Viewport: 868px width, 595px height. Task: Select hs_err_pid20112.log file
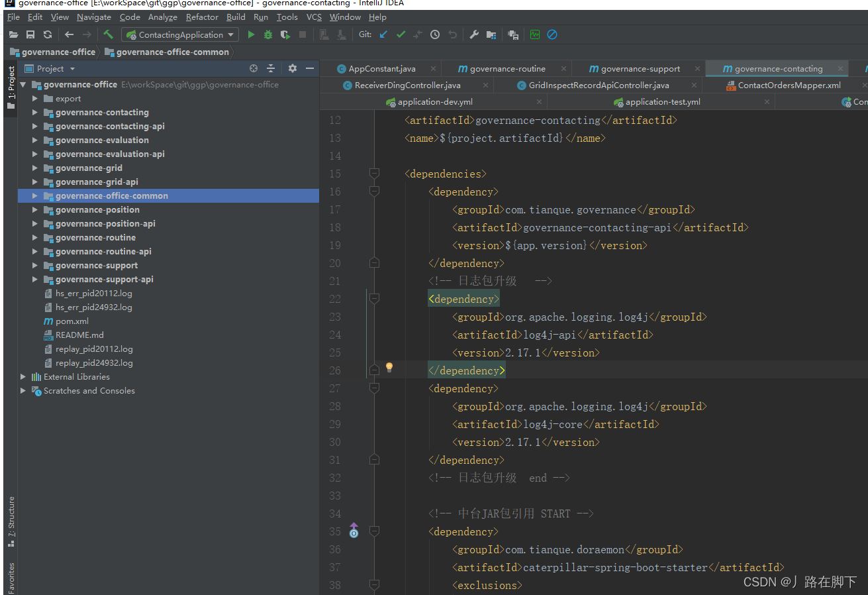pyautogui.click(x=93, y=294)
